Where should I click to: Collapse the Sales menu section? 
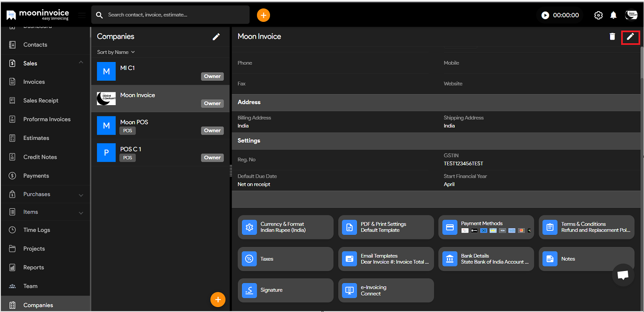pyautogui.click(x=81, y=62)
